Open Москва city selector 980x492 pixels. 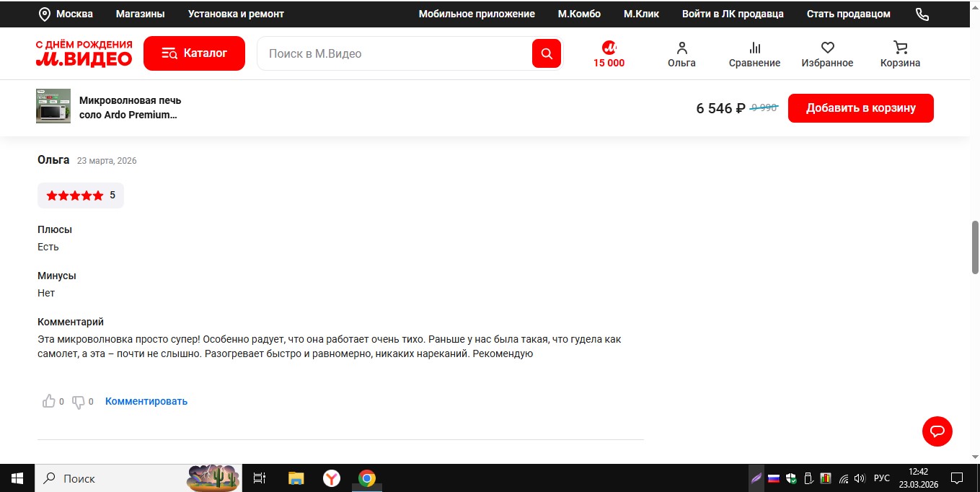(x=75, y=14)
